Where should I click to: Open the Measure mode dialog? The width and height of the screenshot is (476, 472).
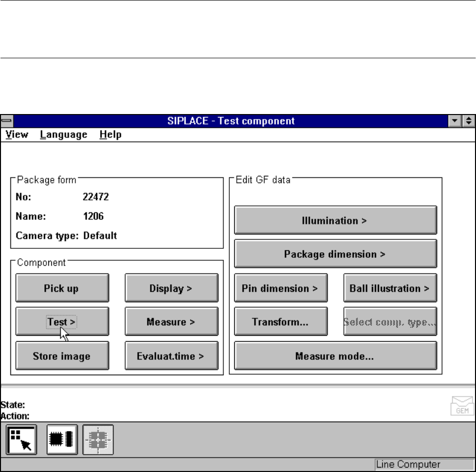click(x=335, y=355)
